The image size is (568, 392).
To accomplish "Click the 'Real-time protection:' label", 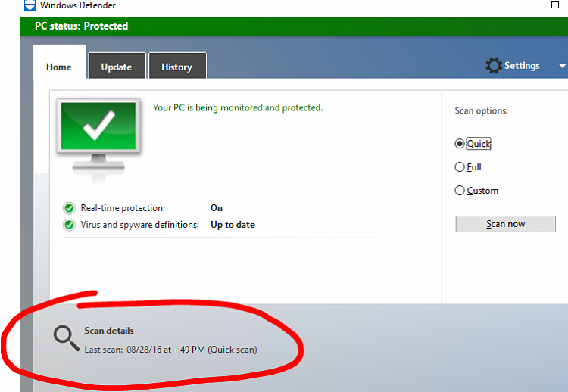I will point(123,208).
